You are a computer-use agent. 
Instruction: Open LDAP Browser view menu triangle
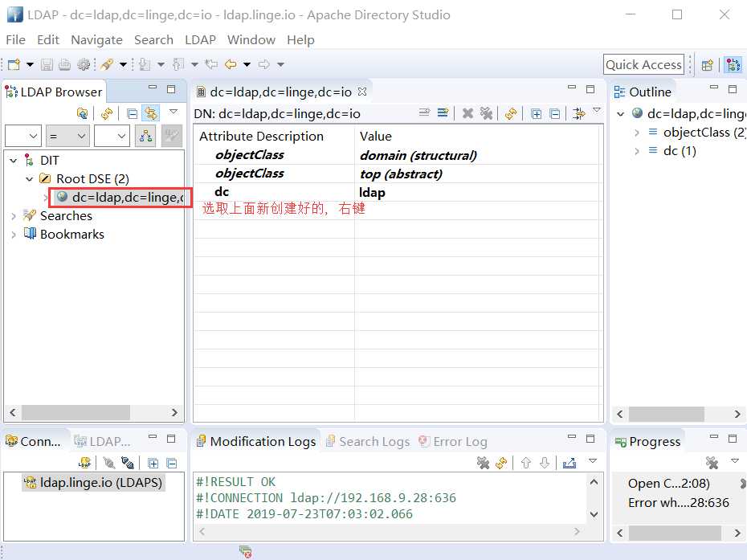pos(173,112)
